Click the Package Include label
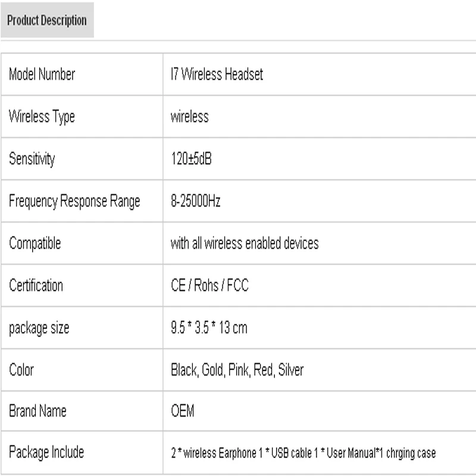 point(46,452)
